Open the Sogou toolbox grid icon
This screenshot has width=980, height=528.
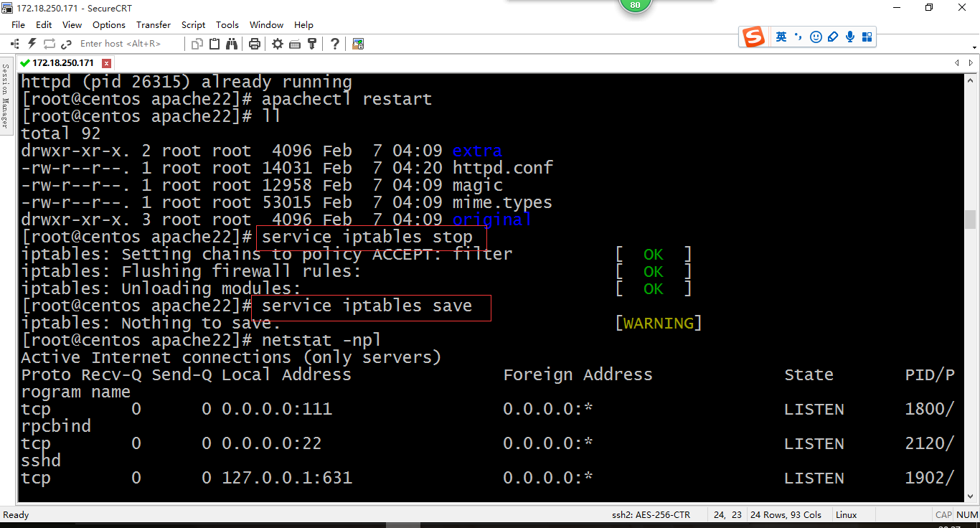pyautogui.click(x=867, y=37)
